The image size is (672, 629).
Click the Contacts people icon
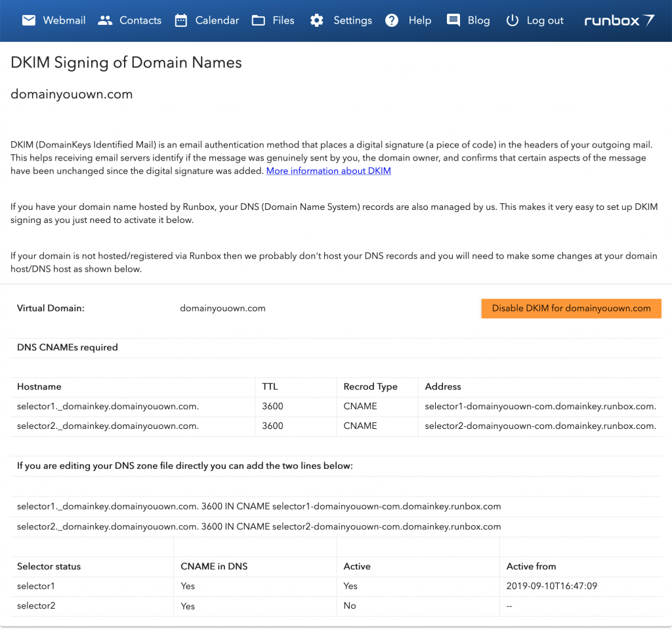(105, 20)
